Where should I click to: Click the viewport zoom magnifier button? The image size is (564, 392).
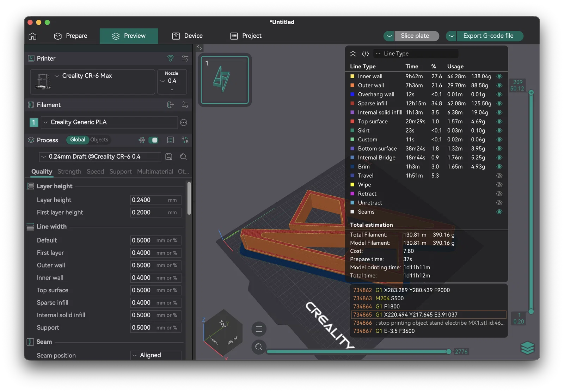point(259,347)
